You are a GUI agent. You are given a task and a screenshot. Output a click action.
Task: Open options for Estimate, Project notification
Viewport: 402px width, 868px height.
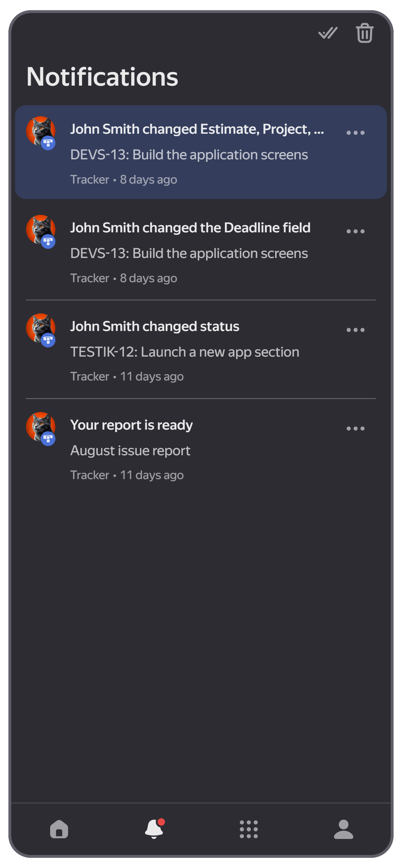(355, 133)
